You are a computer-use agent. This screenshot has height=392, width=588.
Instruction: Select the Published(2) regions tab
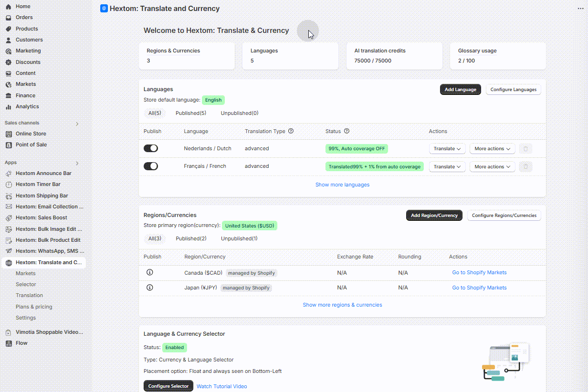pos(191,238)
